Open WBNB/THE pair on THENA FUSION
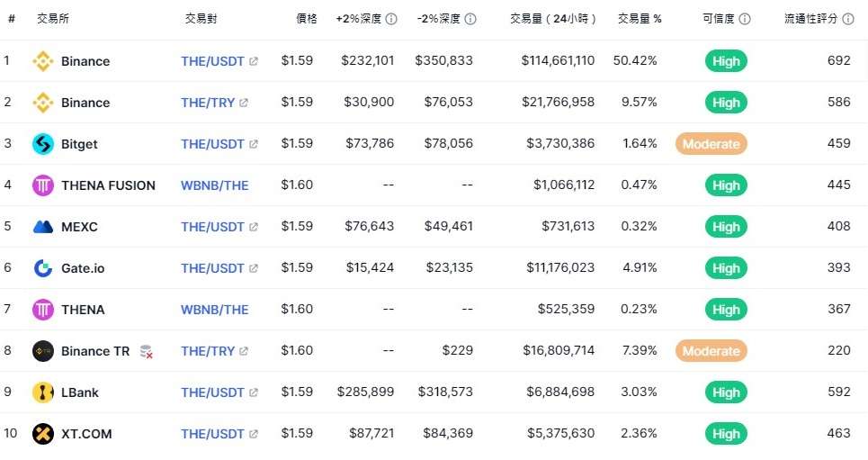 [x=215, y=185]
